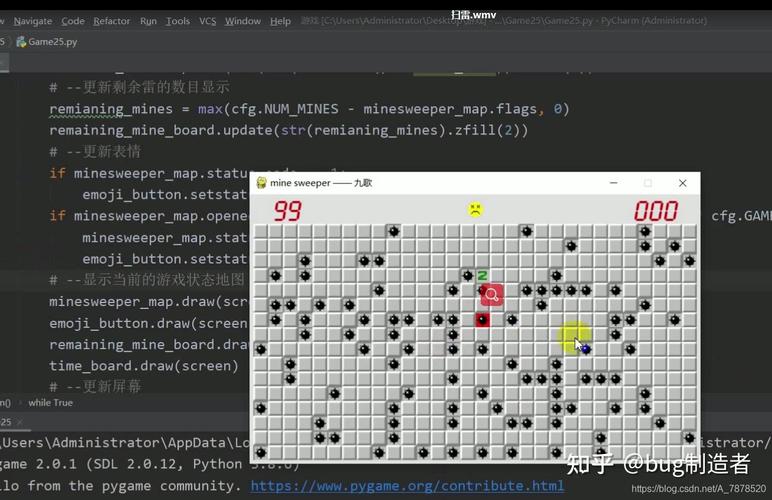
Task: Click the minesweeper_map.draw code line
Action: click(x=148, y=302)
